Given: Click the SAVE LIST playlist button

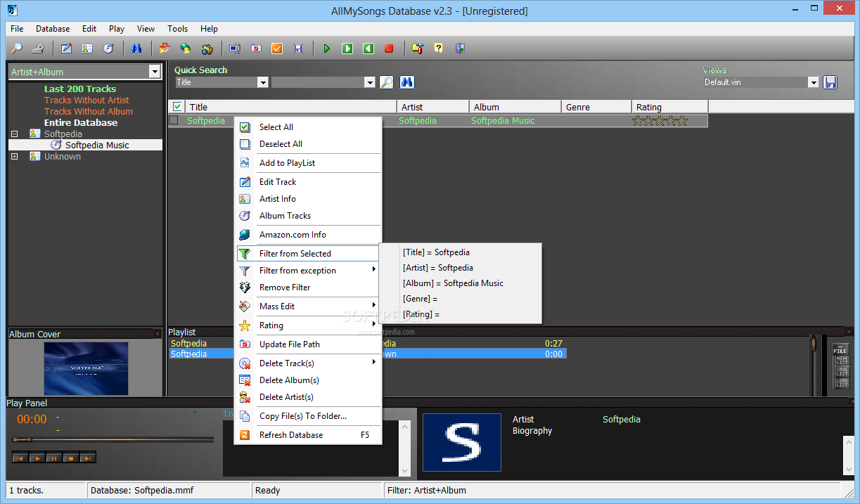Looking at the screenshot, I should tap(842, 371).
